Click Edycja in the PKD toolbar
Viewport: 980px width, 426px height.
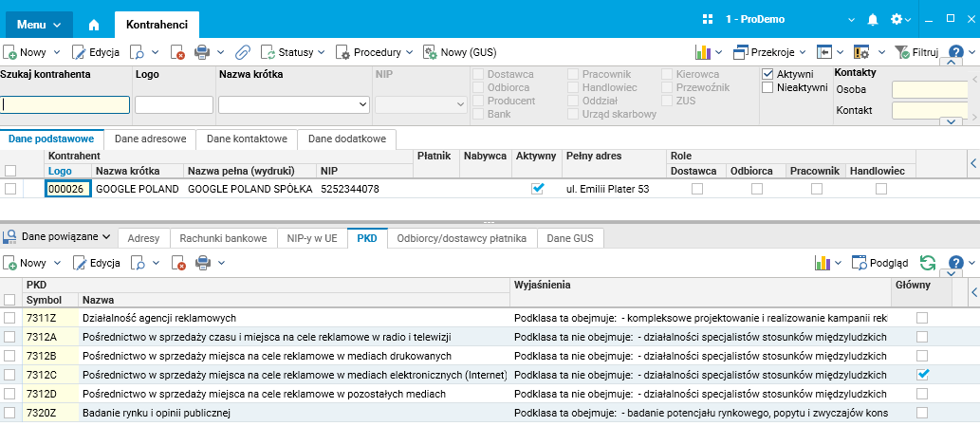click(x=96, y=263)
